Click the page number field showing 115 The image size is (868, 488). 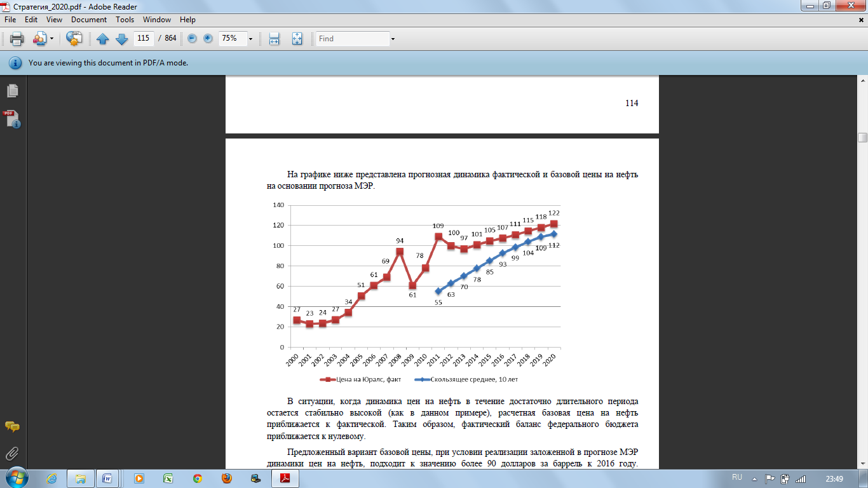(x=143, y=38)
